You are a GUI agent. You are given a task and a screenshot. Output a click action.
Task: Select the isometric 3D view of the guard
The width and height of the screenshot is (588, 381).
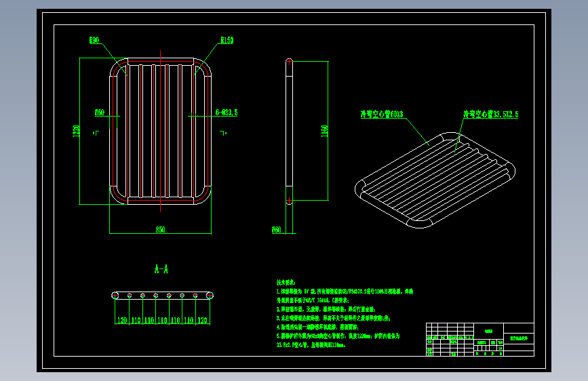pos(435,180)
